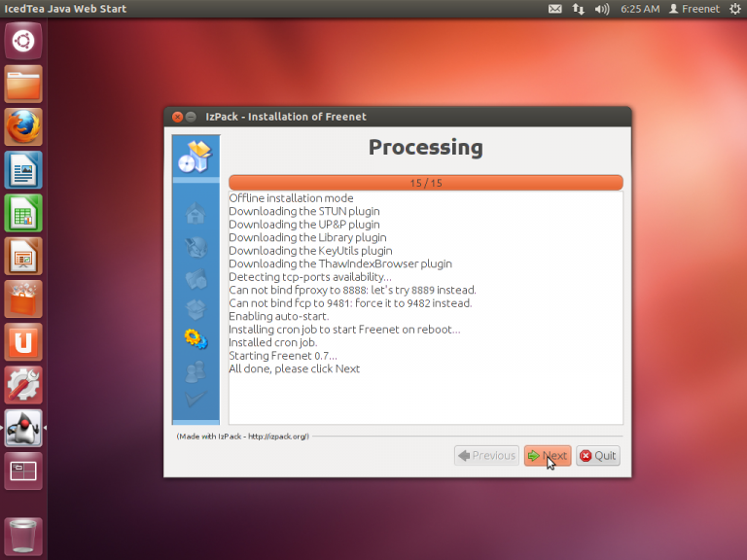This screenshot has height=560, width=747.
Task: Expand the Freenet user session menu
Action: (x=700, y=9)
